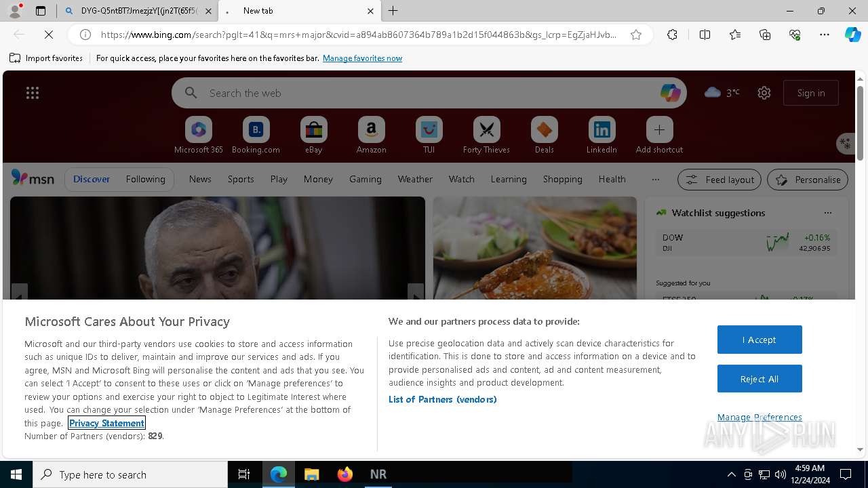View site information icon
Image resolution: width=868 pixels, height=488 pixels.
click(x=85, y=35)
